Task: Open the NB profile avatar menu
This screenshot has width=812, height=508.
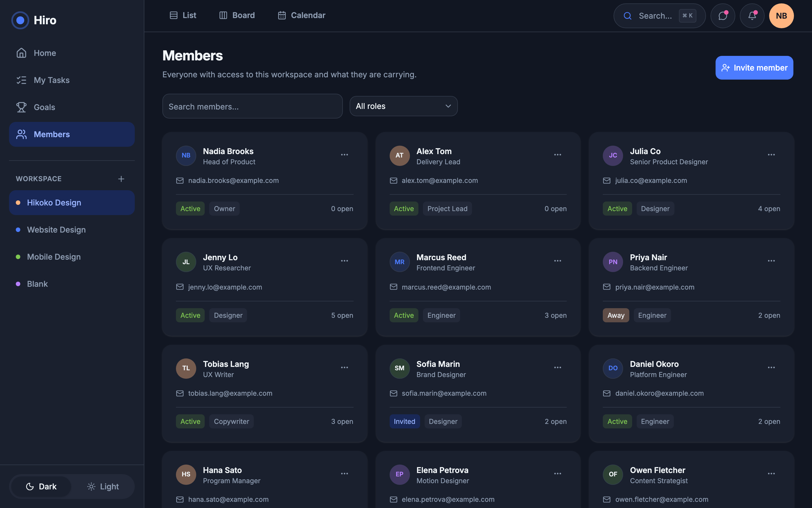Action: pyautogui.click(x=781, y=16)
